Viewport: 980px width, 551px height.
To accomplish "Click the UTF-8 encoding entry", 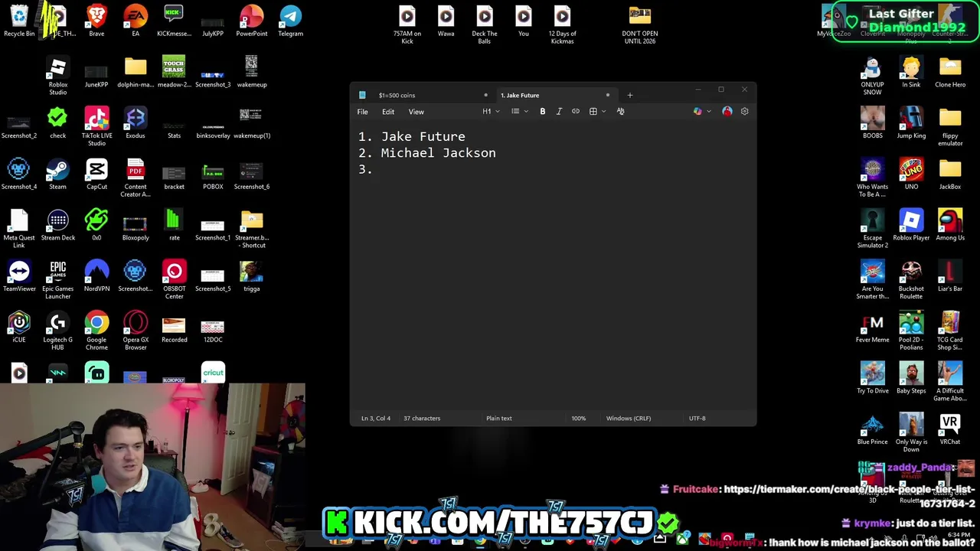I will click(x=697, y=419).
